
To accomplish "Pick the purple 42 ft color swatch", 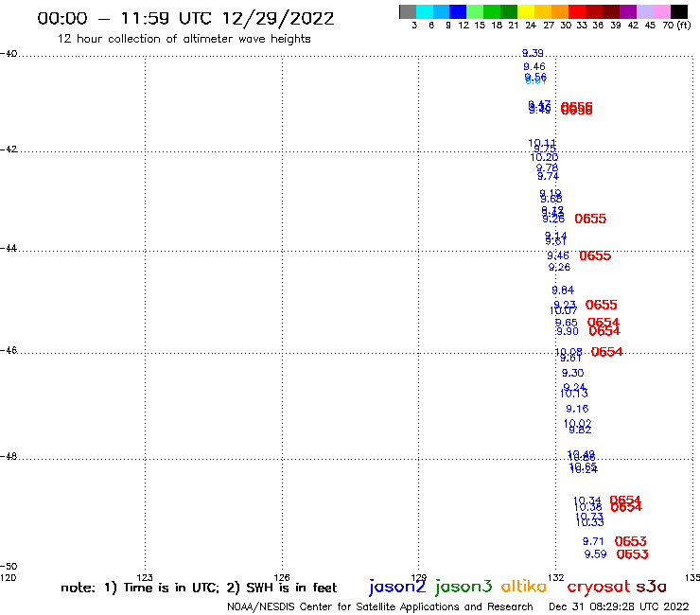I will [628, 11].
